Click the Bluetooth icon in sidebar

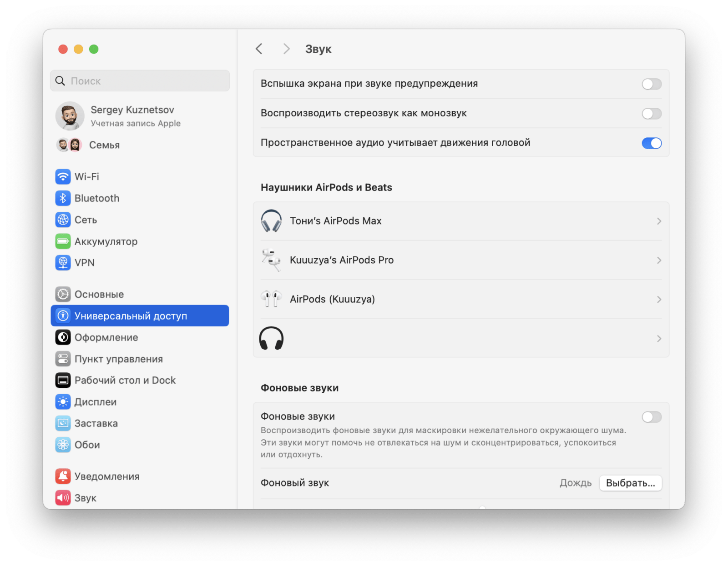[x=63, y=198]
